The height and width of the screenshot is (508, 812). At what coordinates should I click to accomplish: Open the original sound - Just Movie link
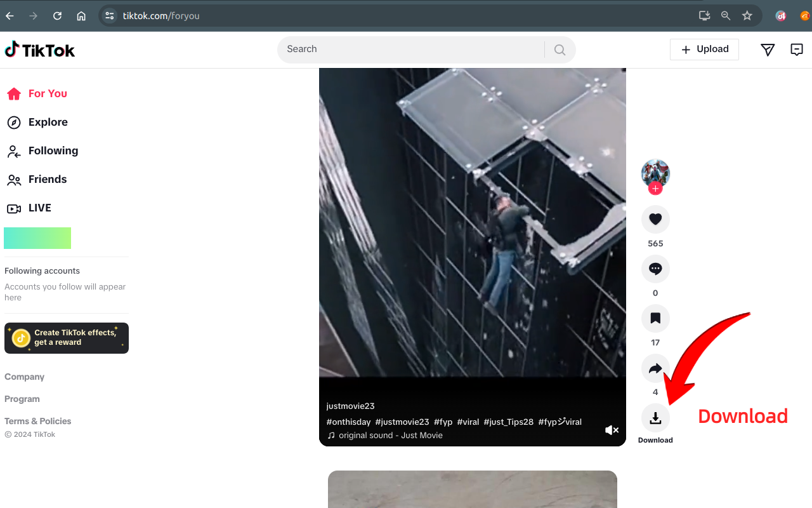[385, 436]
